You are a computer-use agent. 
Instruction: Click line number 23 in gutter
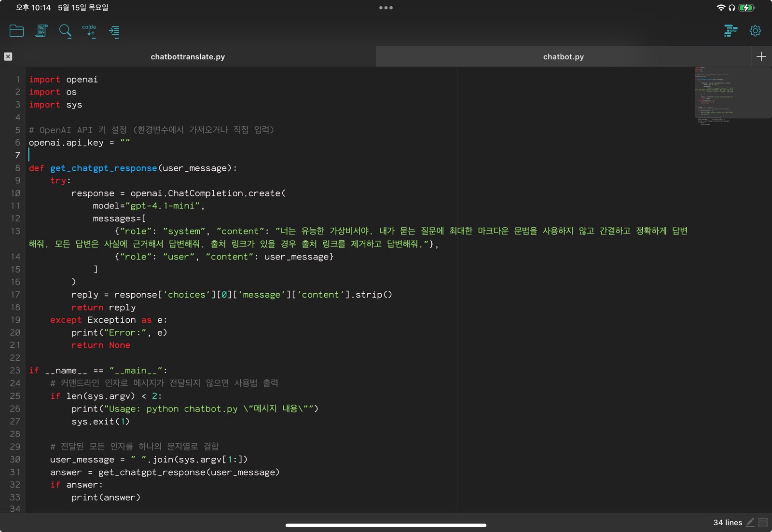(x=15, y=370)
